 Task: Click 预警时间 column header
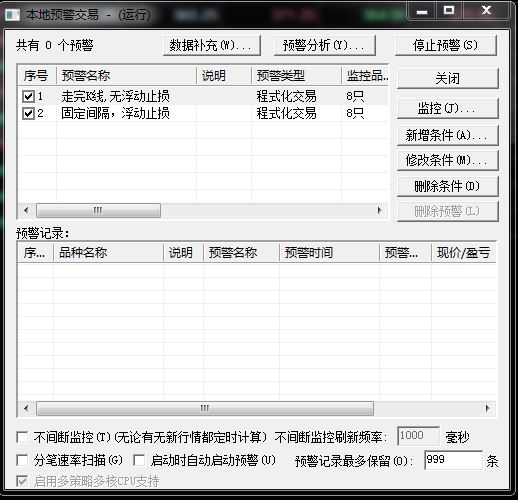click(x=329, y=253)
